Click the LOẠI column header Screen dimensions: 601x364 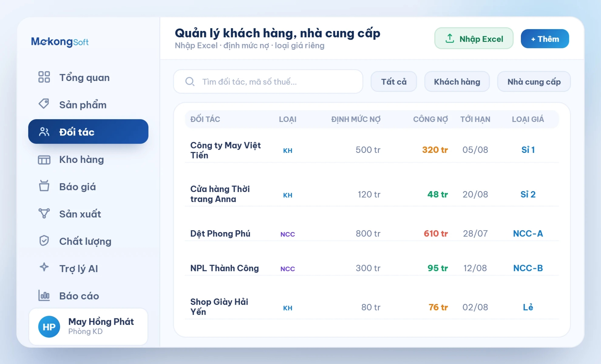[x=288, y=119]
